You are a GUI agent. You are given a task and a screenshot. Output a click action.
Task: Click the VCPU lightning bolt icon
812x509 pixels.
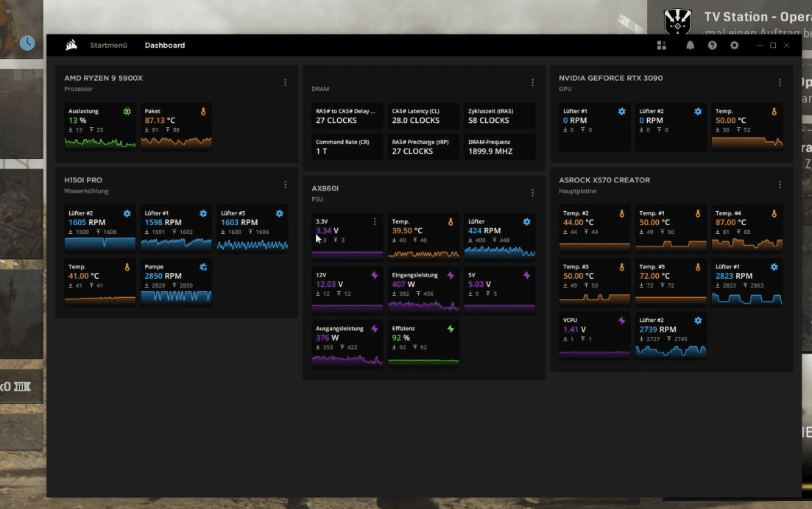pos(621,320)
